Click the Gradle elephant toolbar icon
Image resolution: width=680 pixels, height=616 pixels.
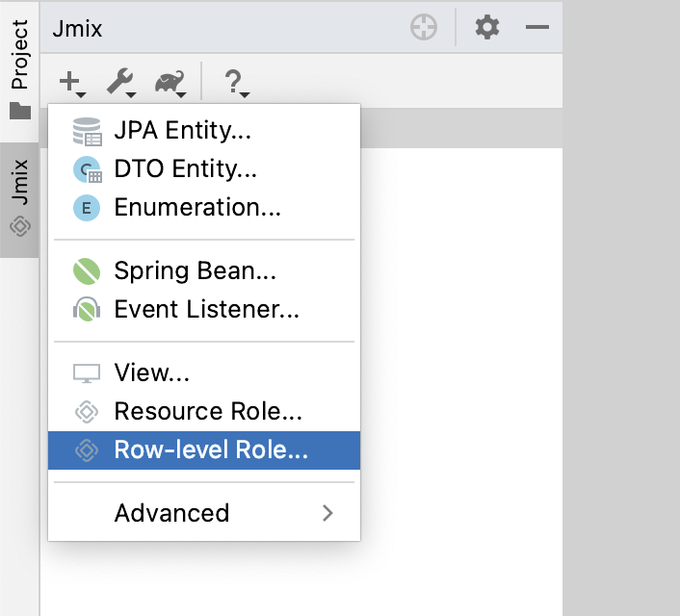point(170,83)
